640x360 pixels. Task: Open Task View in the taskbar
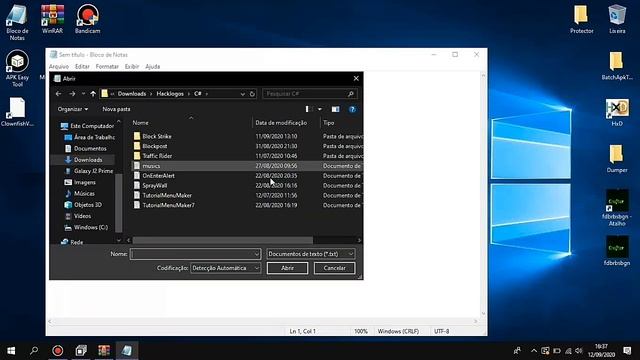click(x=81, y=351)
